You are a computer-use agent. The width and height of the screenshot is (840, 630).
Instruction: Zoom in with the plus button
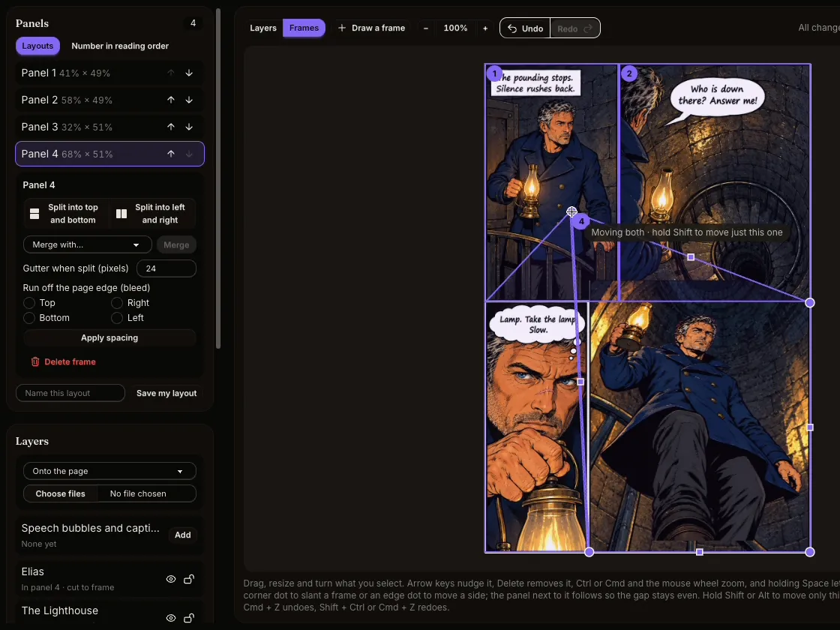coord(485,28)
